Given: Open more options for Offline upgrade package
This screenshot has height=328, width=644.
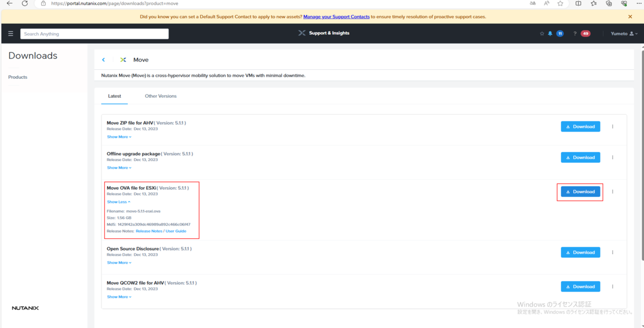Looking at the screenshot, I should (612, 157).
